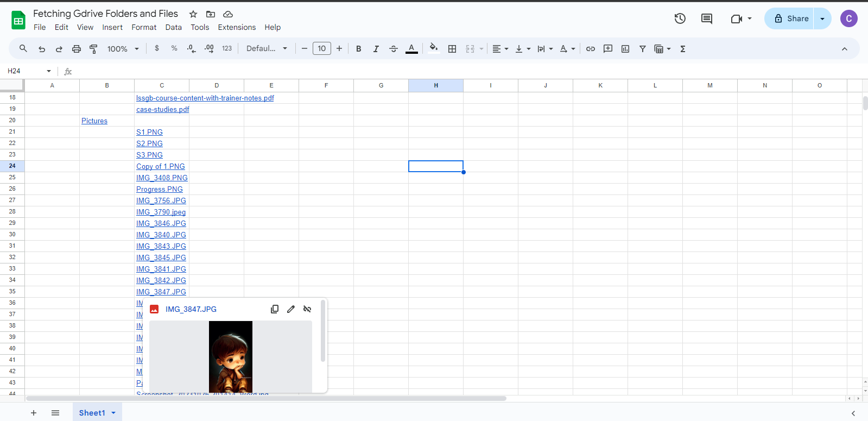Open the borders tool
868x421 pixels.
452,49
